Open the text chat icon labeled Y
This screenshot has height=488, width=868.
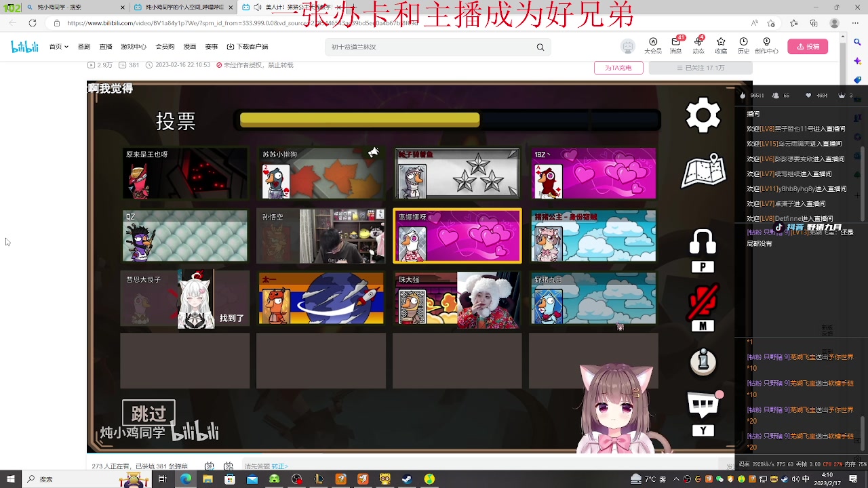point(703,405)
